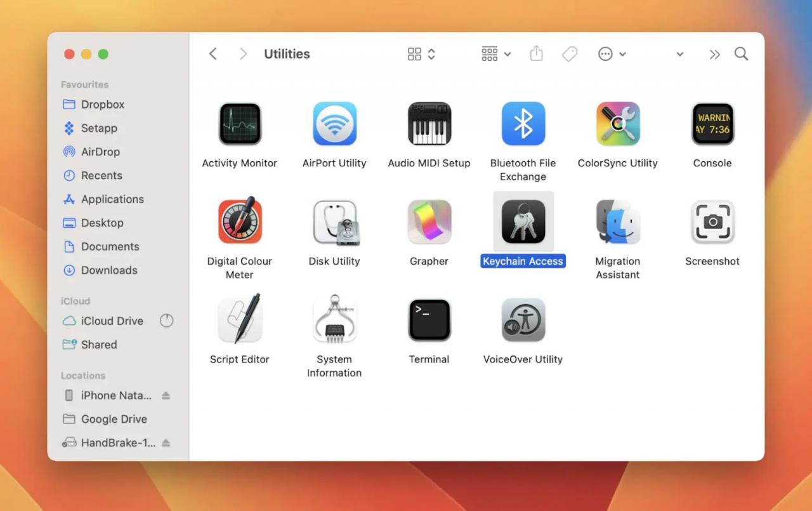Close the Finder window with red button
This screenshot has height=511, width=812.
(70, 55)
